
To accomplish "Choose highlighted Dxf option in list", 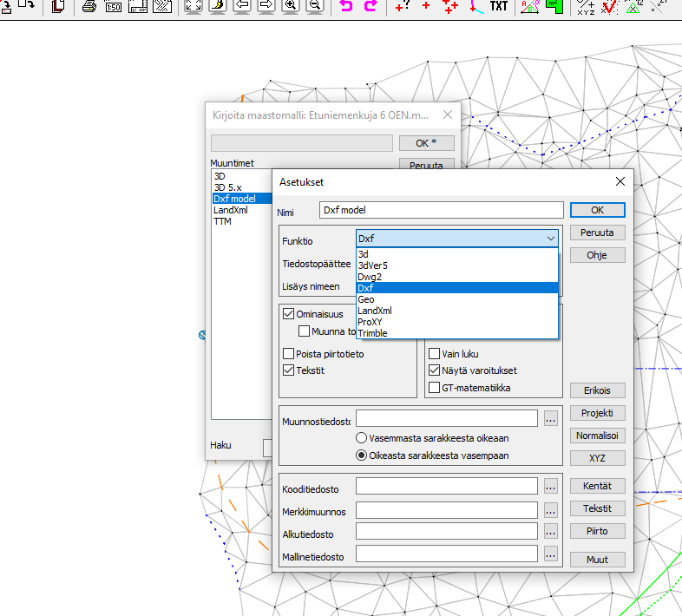I will 457,288.
